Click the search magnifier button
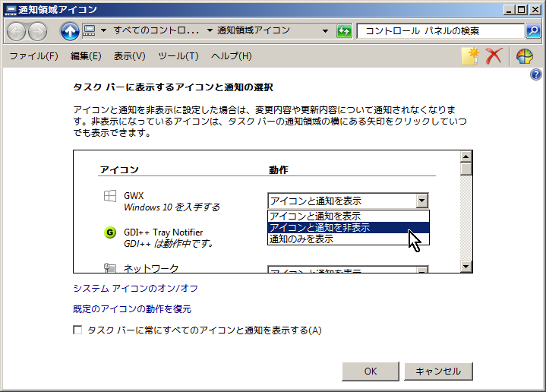Screen dimensions: 546x392 point(533,31)
